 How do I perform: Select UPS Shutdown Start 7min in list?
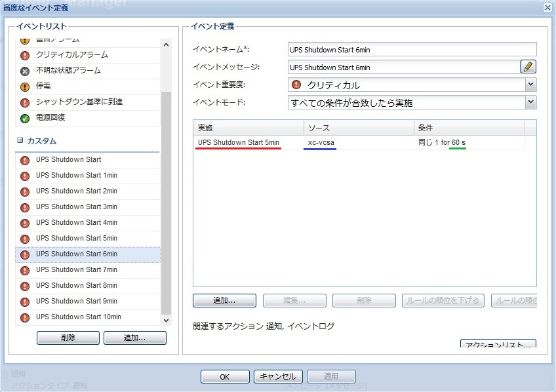(77, 269)
